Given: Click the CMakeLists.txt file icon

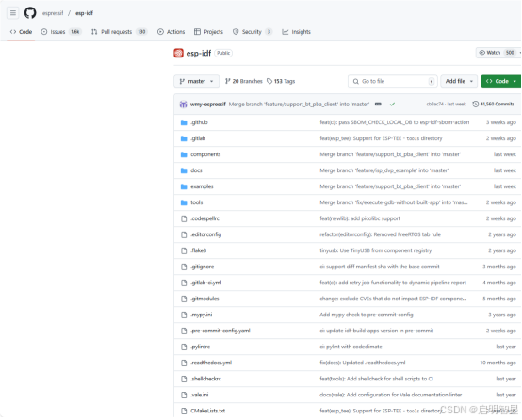Looking at the screenshot, I should (184, 411).
